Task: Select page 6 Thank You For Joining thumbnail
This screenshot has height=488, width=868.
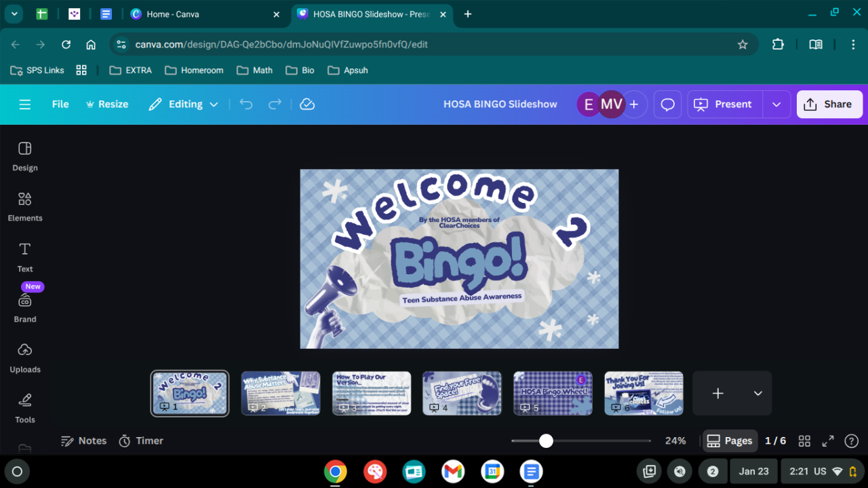Action: 644,393
